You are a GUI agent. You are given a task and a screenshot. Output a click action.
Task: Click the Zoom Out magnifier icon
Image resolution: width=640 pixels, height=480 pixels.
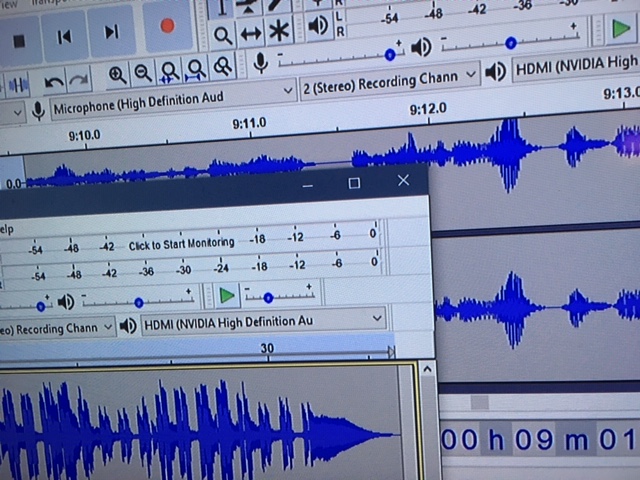coord(143,73)
